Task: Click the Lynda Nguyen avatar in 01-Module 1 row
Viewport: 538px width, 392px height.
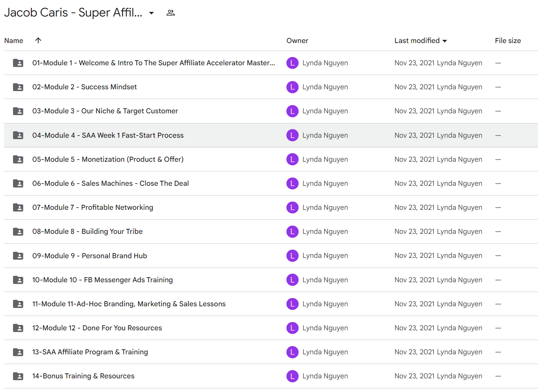Action: [292, 63]
